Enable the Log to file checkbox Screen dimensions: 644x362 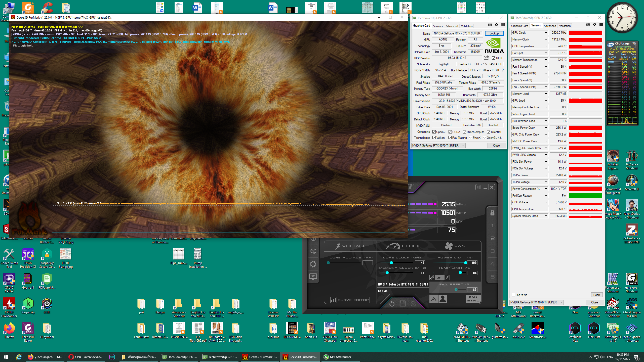[x=513, y=295]
